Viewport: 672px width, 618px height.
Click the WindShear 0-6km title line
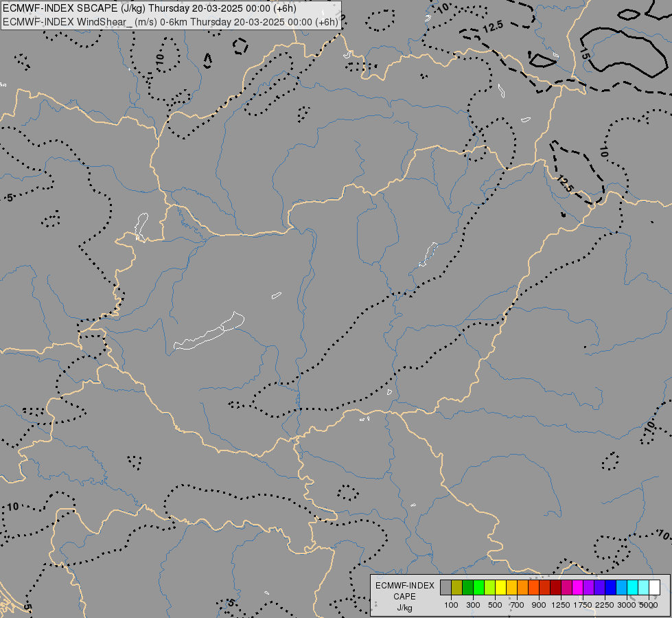[170, 22]
